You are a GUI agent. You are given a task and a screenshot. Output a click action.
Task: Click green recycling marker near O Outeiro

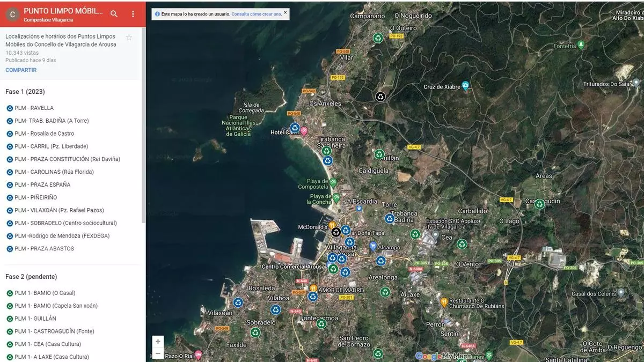click(x=378, y=38)
